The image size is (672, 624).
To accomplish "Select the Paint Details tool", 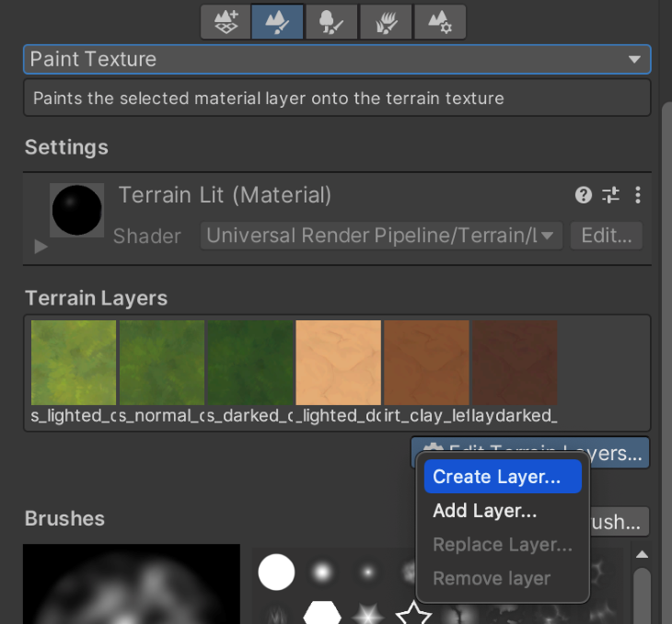I will [x=386, y=21].
